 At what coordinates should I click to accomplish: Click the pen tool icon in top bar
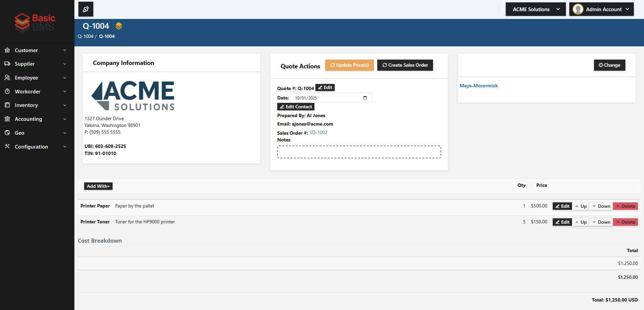click(86, 9)
